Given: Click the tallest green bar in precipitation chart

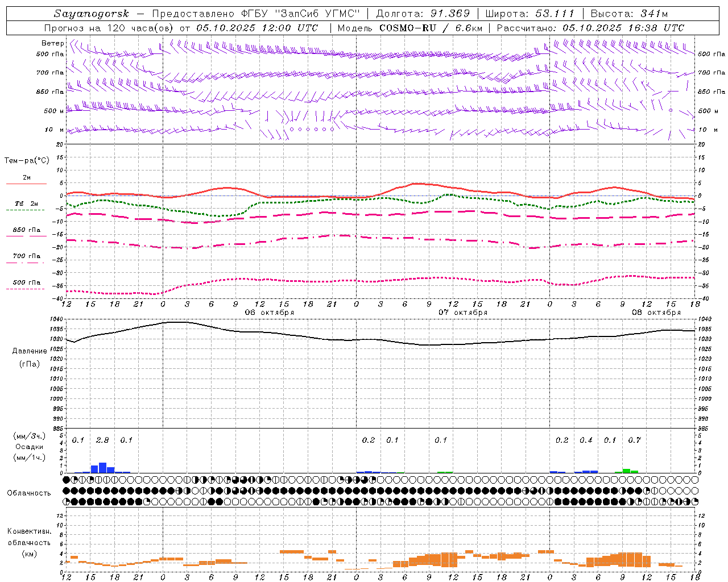Looking at the screenshot, I should [626, 471].
